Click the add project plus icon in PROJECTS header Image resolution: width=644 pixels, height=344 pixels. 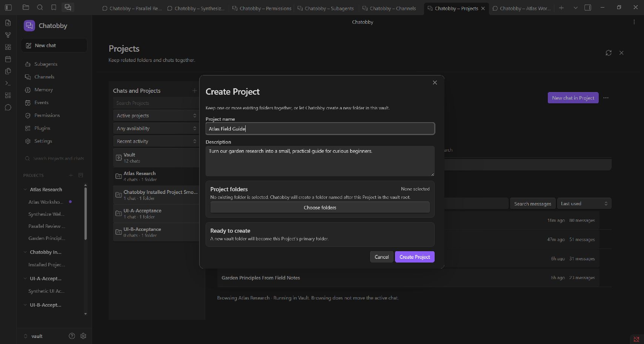[71, 175]
